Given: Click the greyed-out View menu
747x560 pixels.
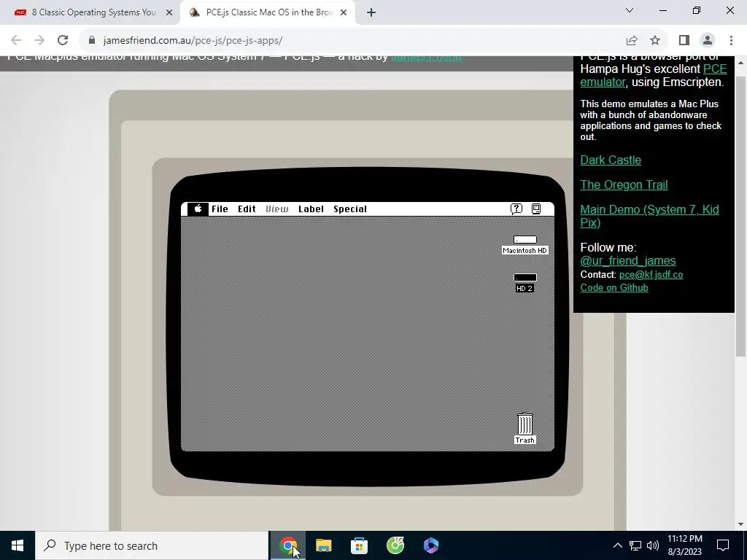Looking at the screenshot, I should point(276,209).
